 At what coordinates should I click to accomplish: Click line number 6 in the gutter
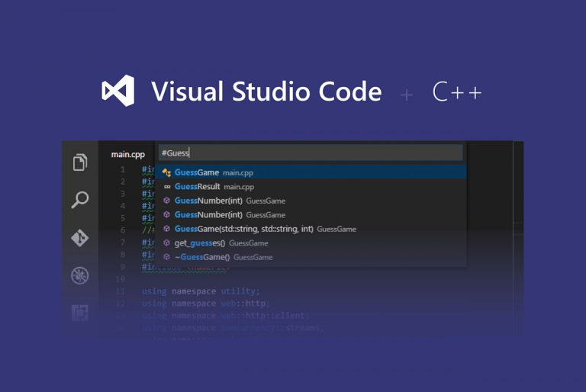click(123, 230)
